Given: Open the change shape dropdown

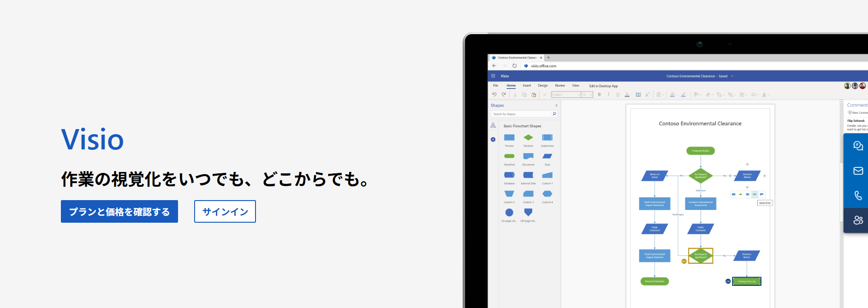Looking at the screenshot, I should pyautogui.click(x=755, y=95).
